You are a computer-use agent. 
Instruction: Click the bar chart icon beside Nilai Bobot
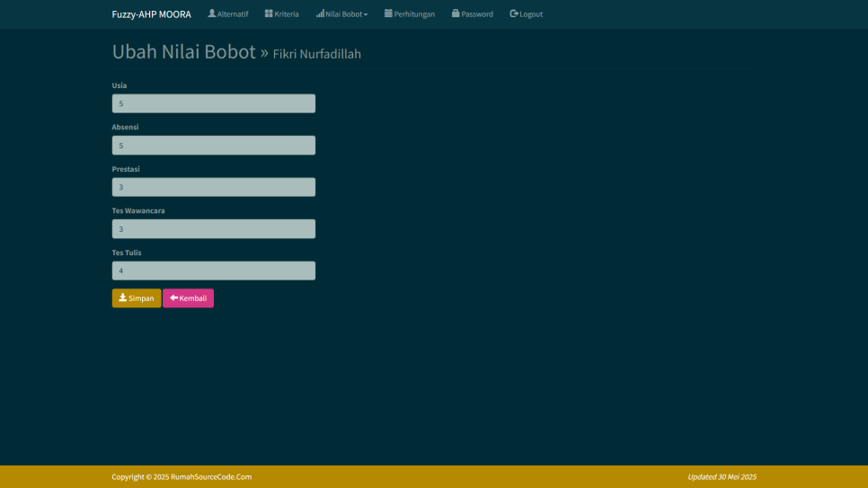coord(320,13)
